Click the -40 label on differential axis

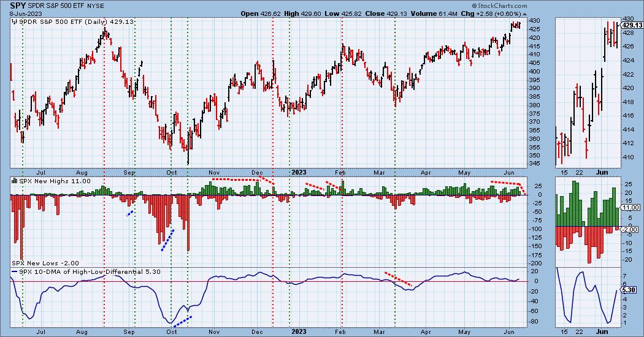pos(535,301)
